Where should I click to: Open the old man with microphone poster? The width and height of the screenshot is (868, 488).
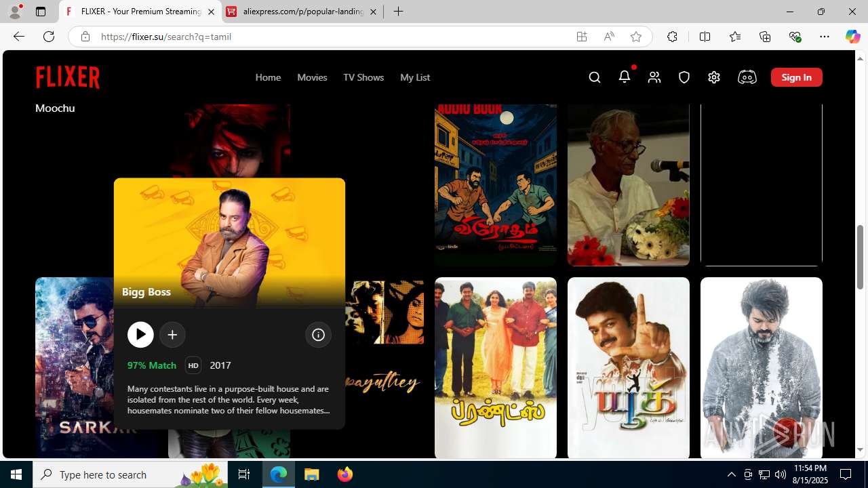[x=629, y=185]
